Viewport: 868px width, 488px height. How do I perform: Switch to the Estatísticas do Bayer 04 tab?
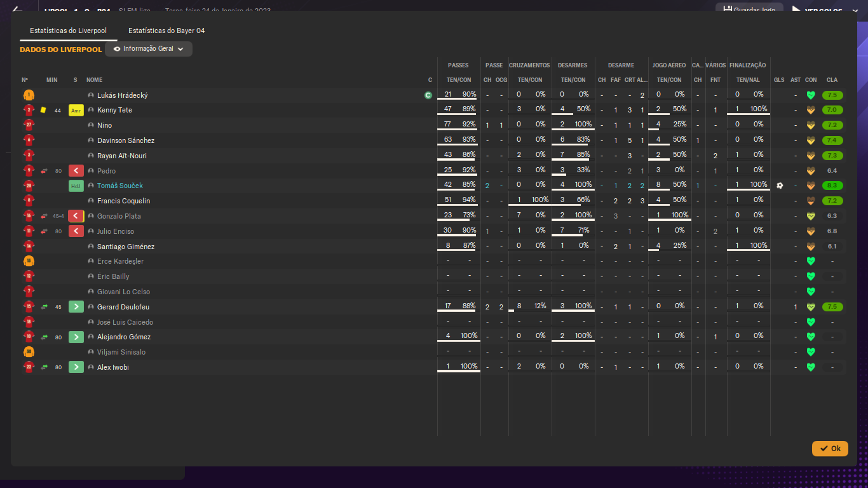pyautogui.click(x=166, y=30)
